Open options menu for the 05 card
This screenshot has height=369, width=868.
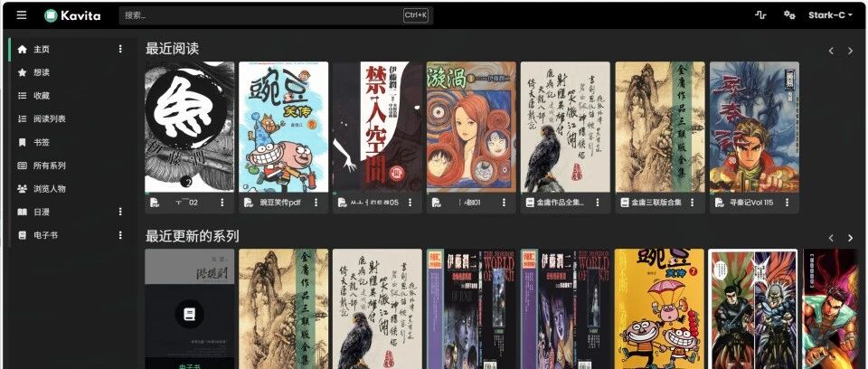pos(410,203)
